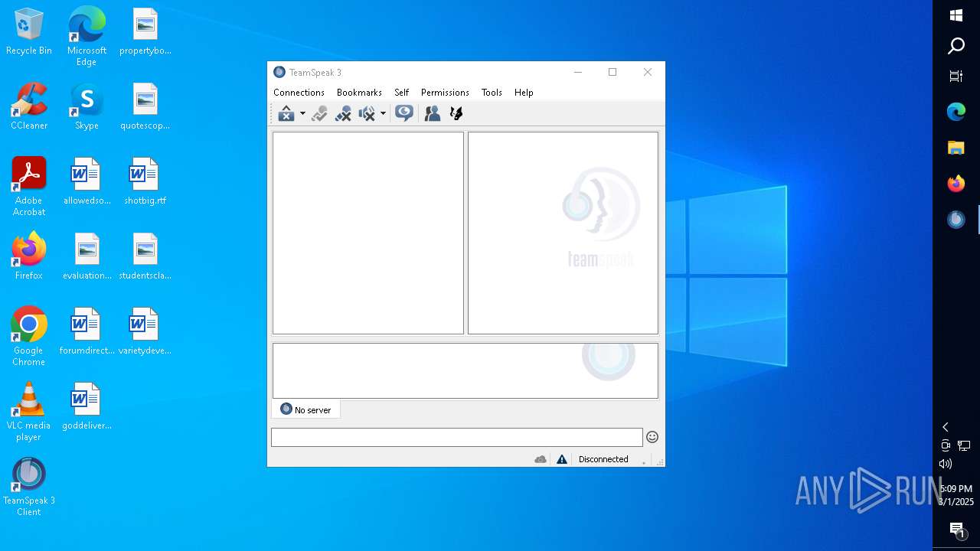Open notification center icon

[x=956, y=530]
